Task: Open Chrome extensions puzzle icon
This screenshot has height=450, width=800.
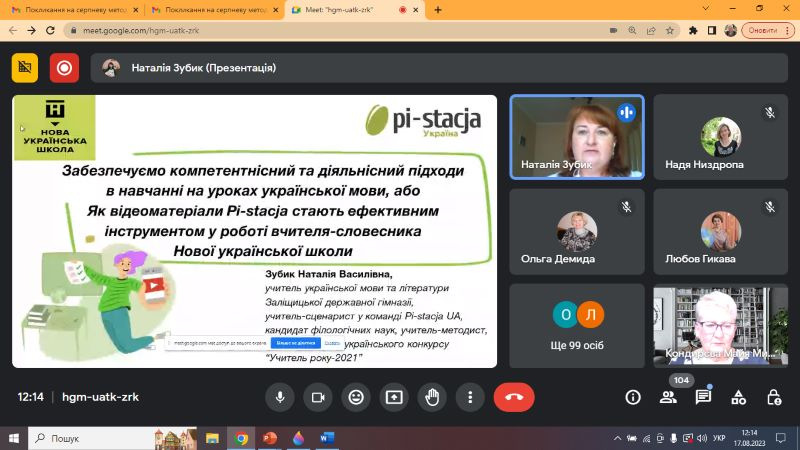Action: (x=693, y=31)
